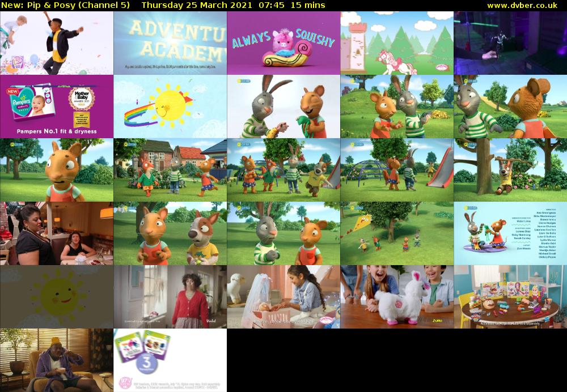Click the '07:45' start time text
Viewport: 567px width, 392px height.
(271, 5)
